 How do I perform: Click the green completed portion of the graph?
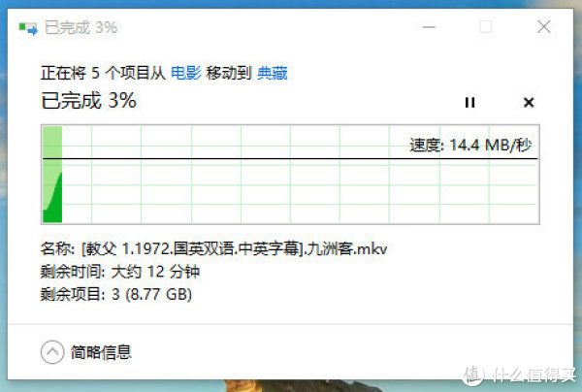(52, 175)
